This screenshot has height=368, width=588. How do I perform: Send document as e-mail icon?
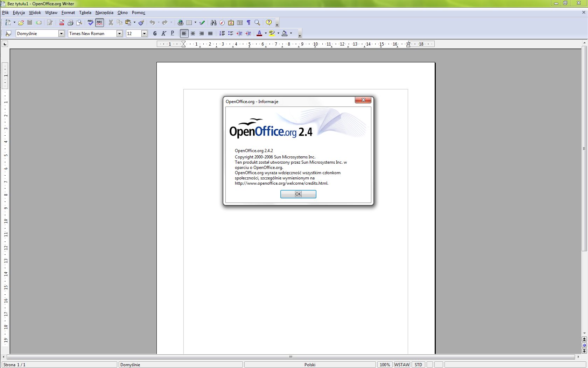[x=39, y=22]
